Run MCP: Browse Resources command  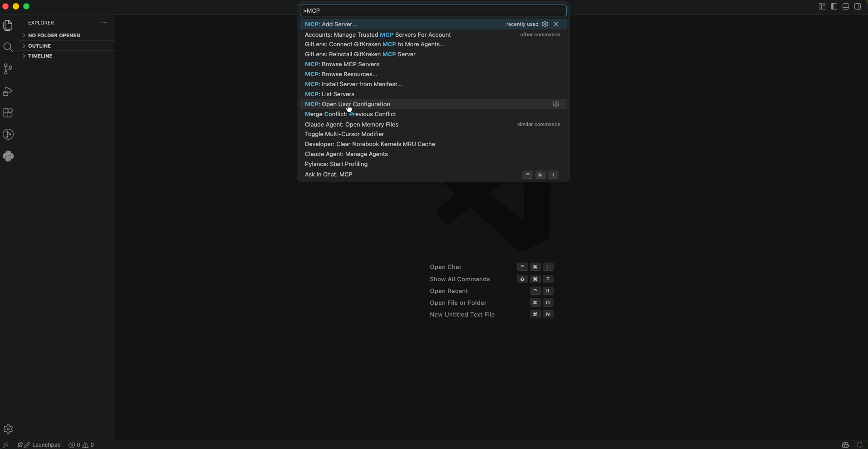(433, 74)
